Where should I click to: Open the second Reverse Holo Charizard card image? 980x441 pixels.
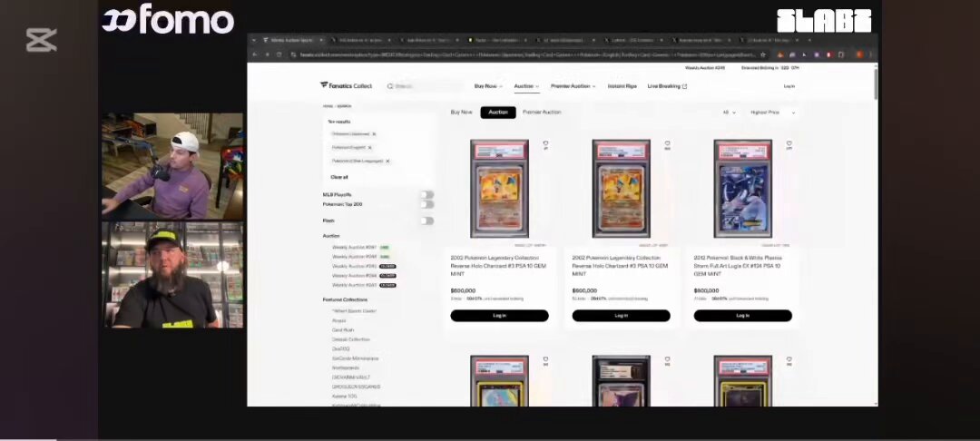coord(622,189)
